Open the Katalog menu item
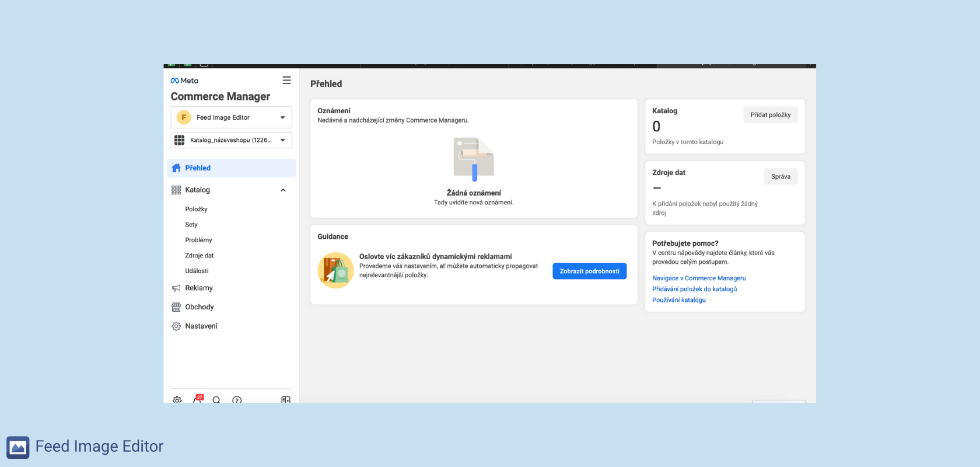The height and width of the screenshot is (467, 980). point(197,190)
